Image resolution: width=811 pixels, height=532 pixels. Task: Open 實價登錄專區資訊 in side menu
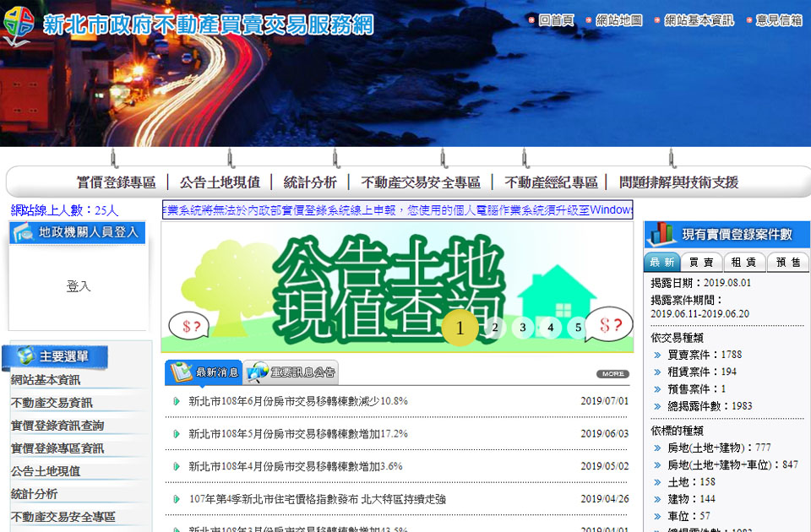point(57,448)
